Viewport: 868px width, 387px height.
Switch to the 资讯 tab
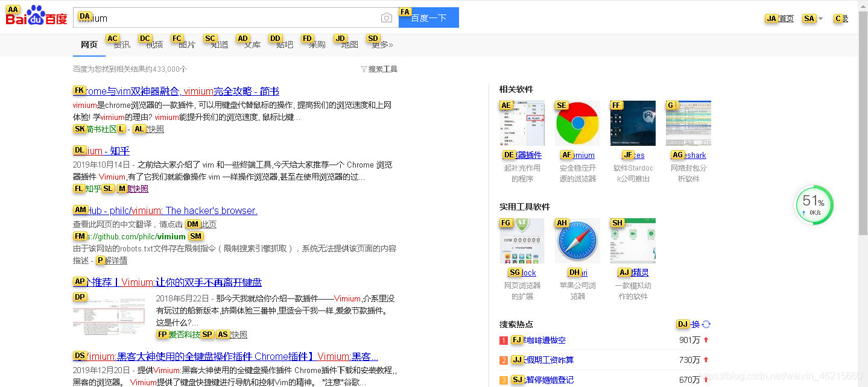[x=121, y=45]
